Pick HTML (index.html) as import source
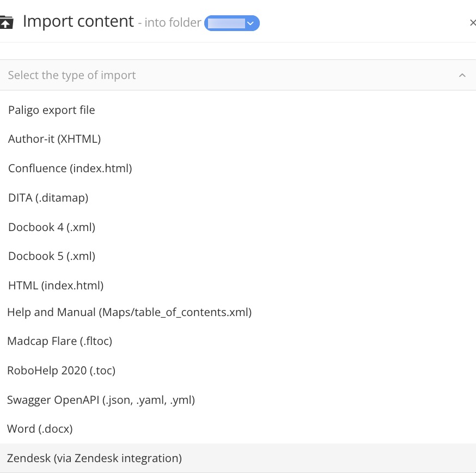 56,285
